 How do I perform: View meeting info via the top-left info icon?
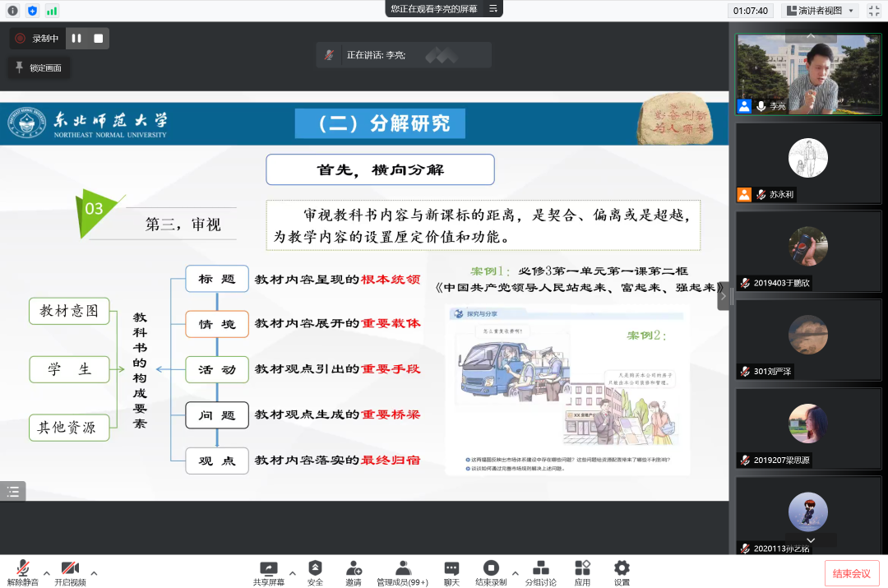click(12, 11)
